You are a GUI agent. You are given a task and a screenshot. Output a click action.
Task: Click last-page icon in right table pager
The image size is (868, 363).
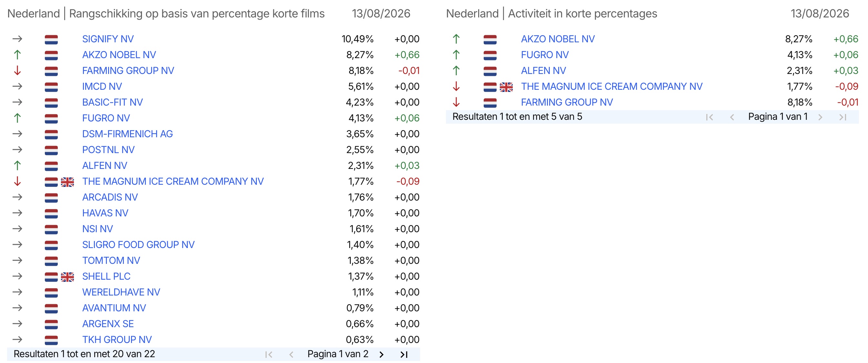843,117
